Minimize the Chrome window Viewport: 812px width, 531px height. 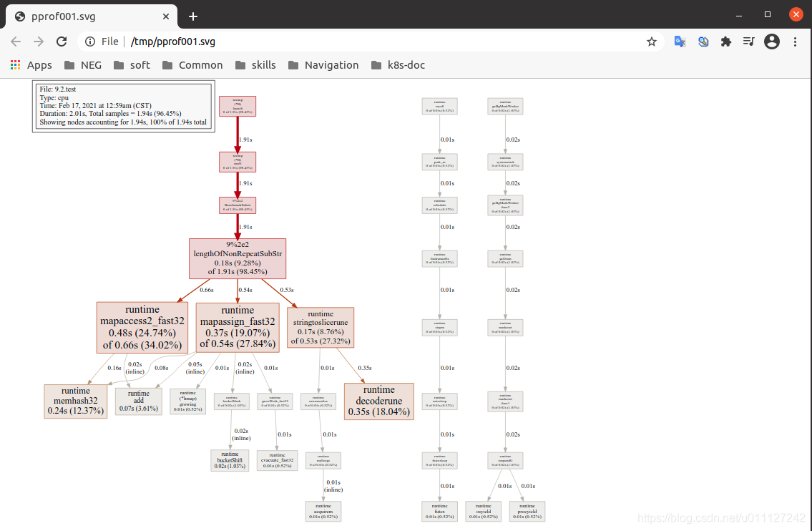pos(739,14)
